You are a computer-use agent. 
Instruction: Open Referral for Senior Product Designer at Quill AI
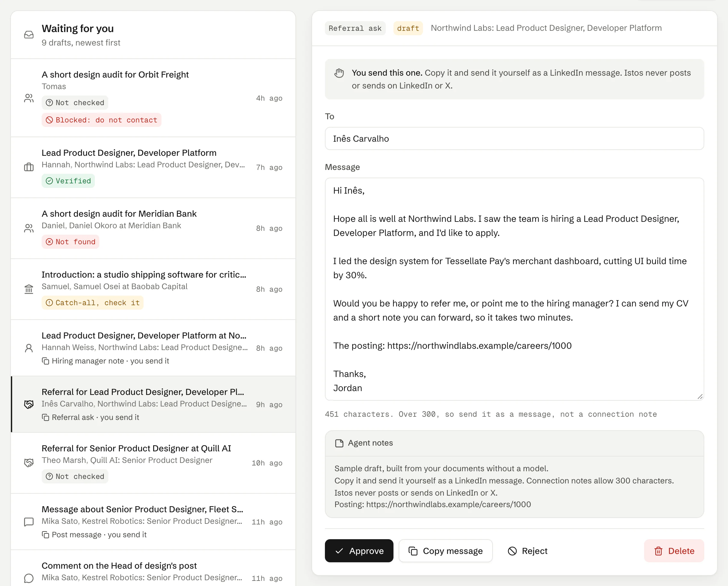(x=153, y=463)
